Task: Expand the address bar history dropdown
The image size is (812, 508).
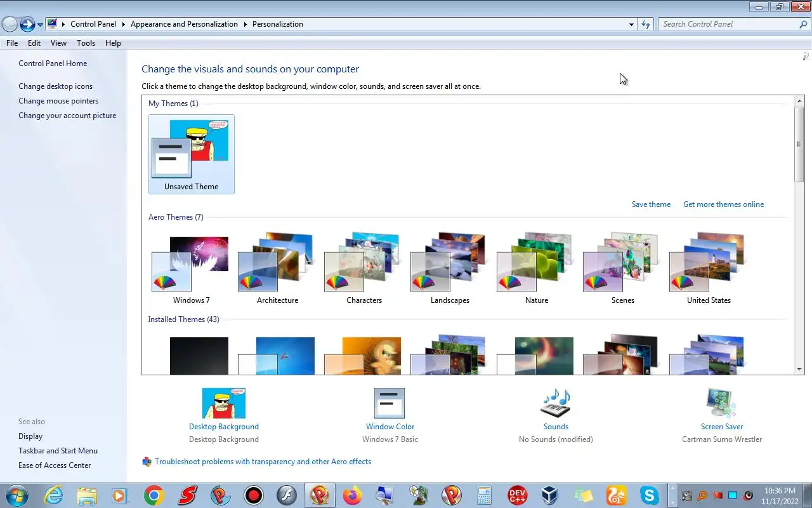Action: click(631, 24)
